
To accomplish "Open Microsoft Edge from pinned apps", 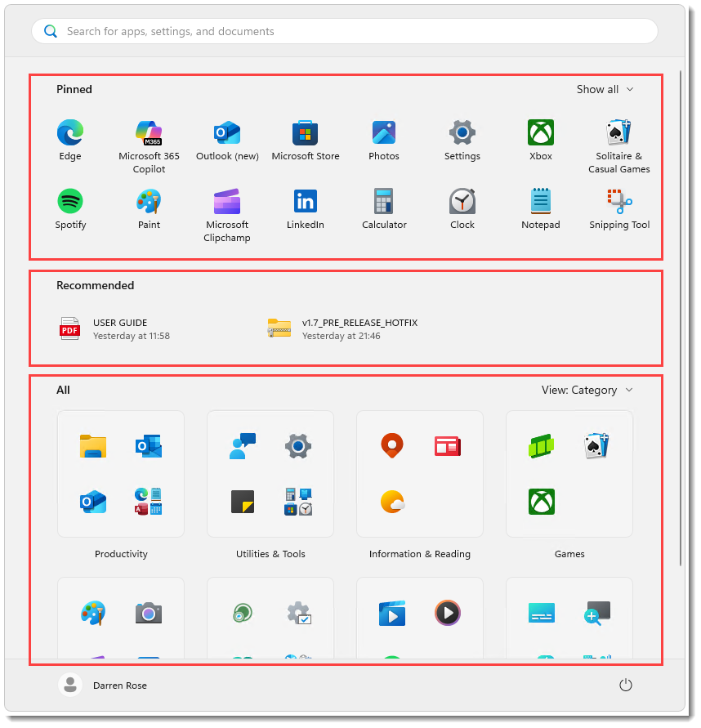I will click(70, 132).
